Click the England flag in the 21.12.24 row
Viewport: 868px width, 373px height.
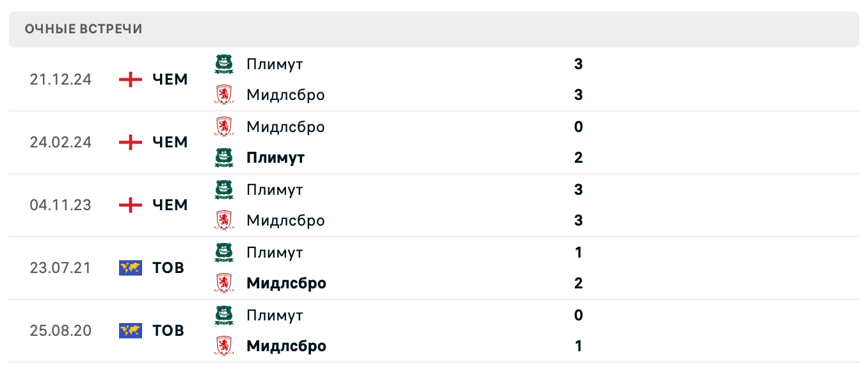[x=131, y=79]
